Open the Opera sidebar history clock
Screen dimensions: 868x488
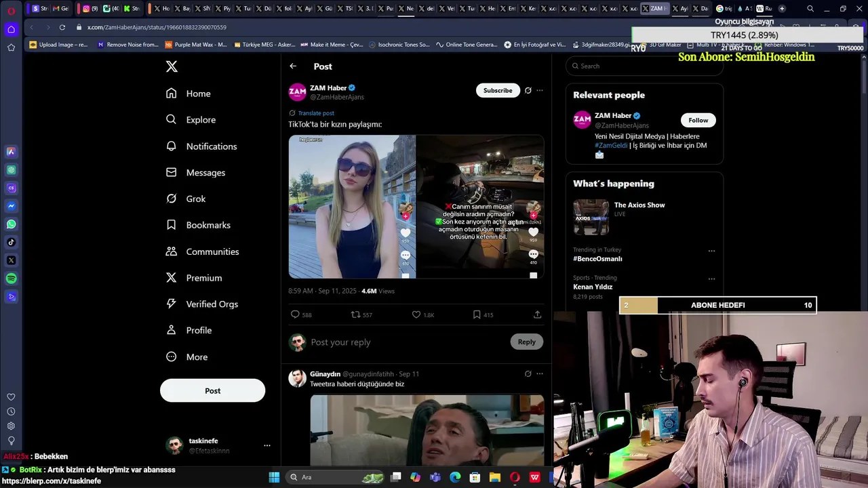point(11,411)
